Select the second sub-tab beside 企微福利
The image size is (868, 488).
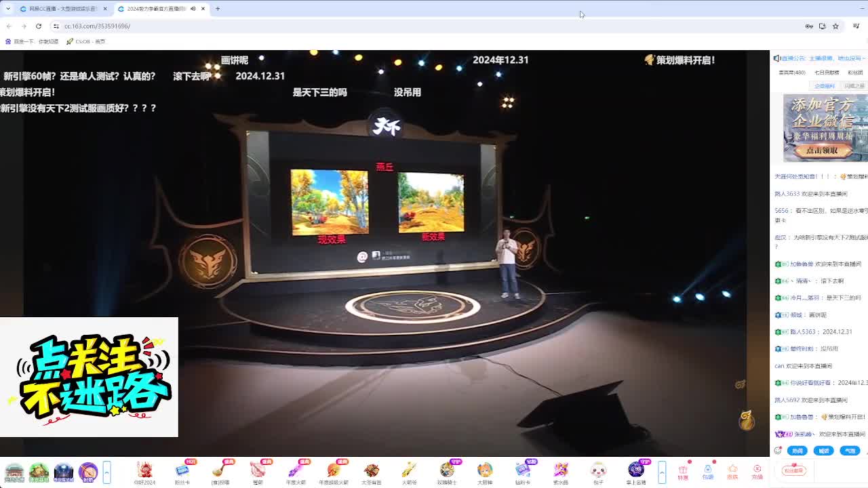[x=854, y=86]
